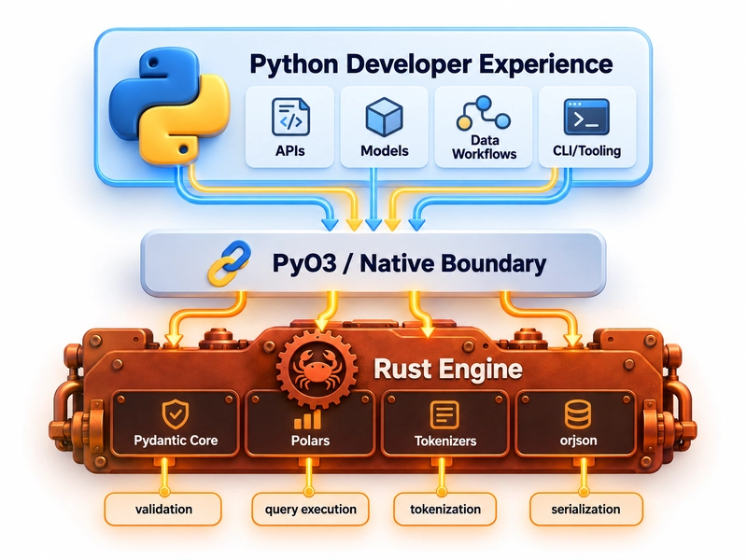Click the APIs code document icon
The width and height of the screenshot is (747, 560).
(x=290, y=117)
